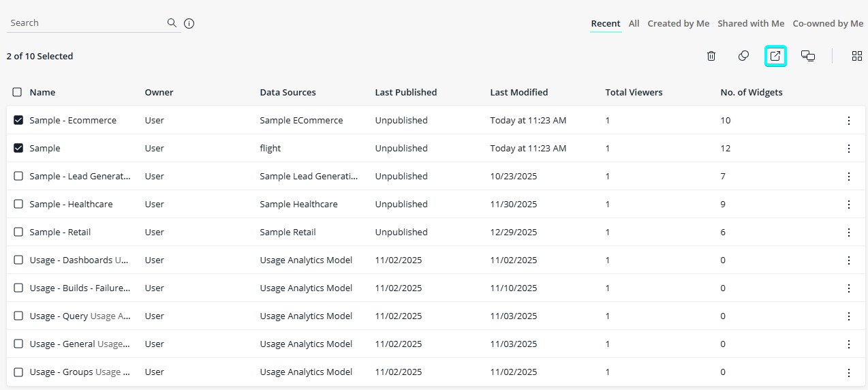Open options menu for Sample - Ecommerce row
The image size is (868, 390).
(x=848, y=121)
